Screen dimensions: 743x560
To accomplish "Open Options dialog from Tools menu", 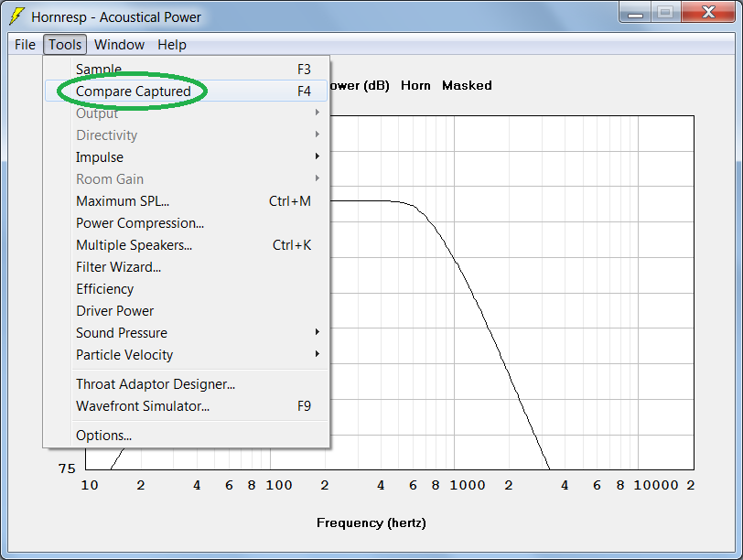I will 187,435.
